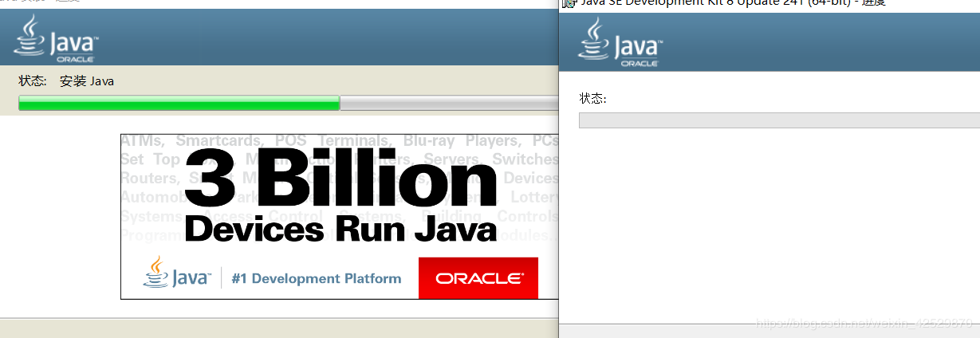980x338 pixels.
Task: Click the empty progress bar in the JDK window
Action: (779, 120)
